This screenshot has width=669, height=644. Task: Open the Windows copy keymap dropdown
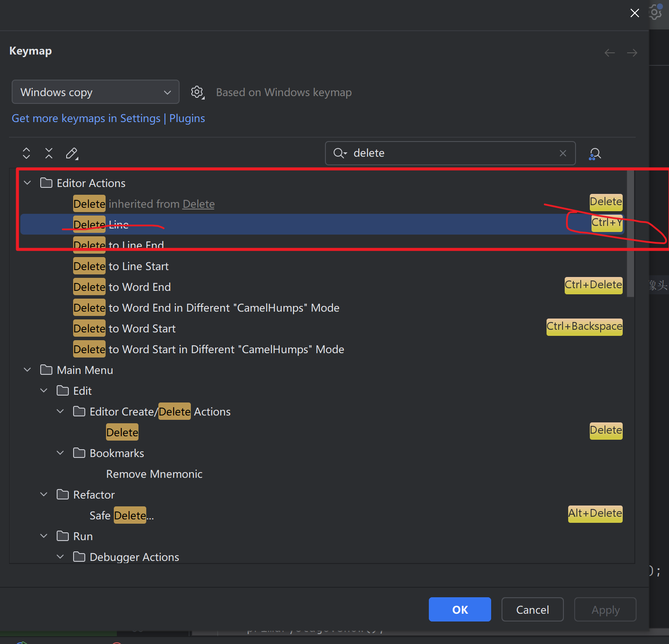click(96, 92)
